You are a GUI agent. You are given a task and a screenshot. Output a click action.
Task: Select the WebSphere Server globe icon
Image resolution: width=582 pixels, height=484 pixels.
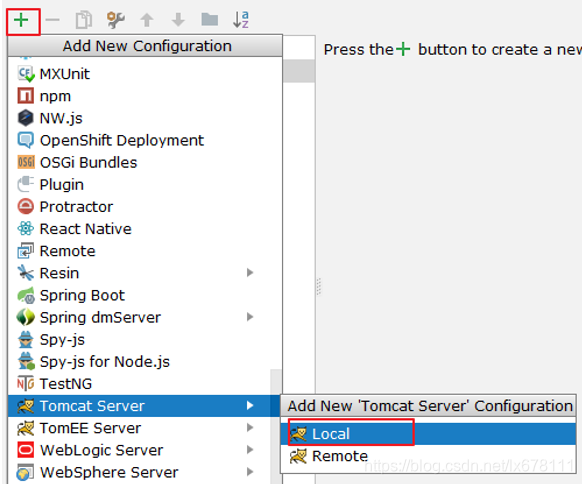click(x=25, y=472)
